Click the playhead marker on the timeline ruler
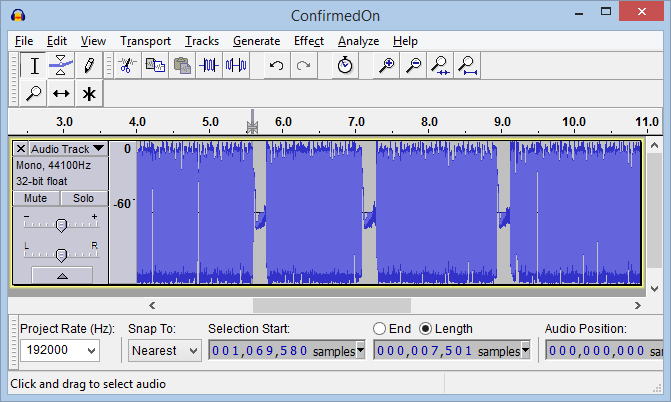This screenshot has width=671, height=402. coord(252,124)
